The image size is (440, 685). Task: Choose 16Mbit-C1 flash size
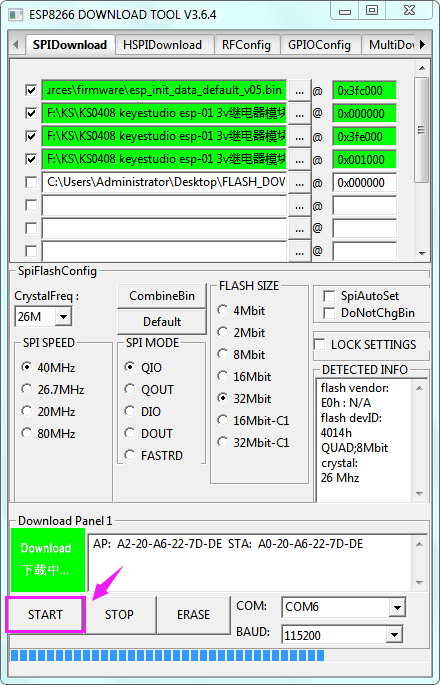click(253, 420)
